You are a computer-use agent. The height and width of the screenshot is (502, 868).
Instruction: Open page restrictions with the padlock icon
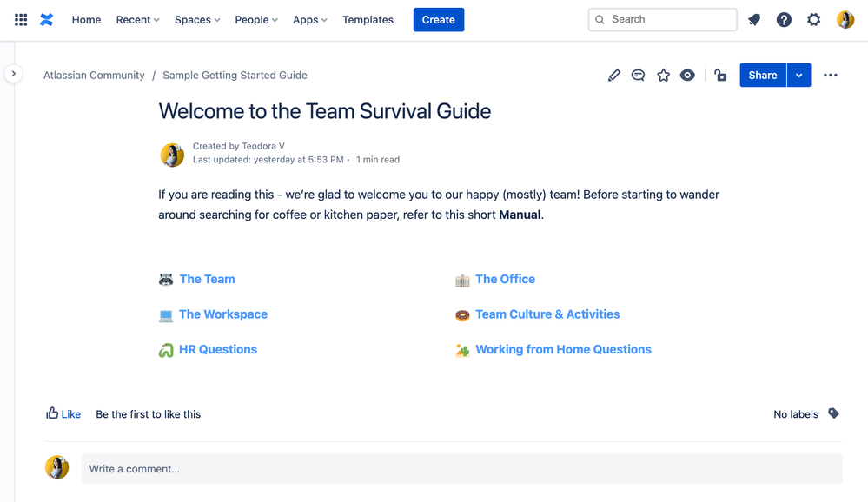(720, 75)
